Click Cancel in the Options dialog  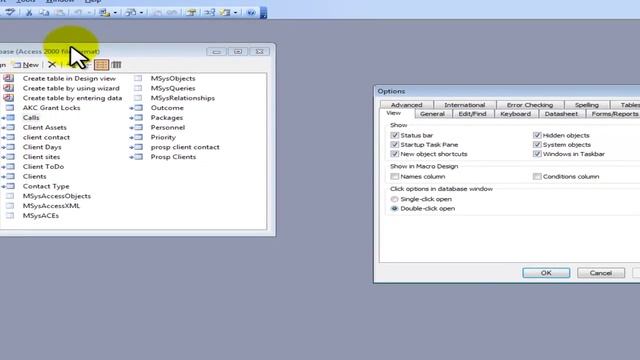[601, 273]
